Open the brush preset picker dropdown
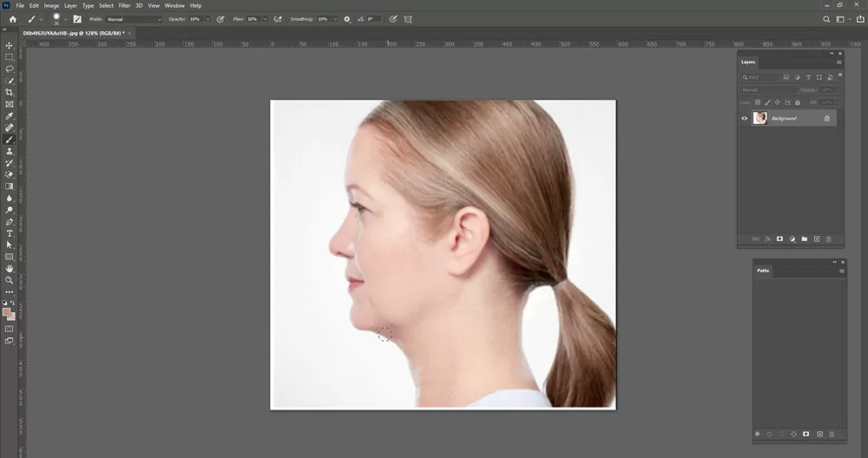The image size is (868, 458). (65, 18)
